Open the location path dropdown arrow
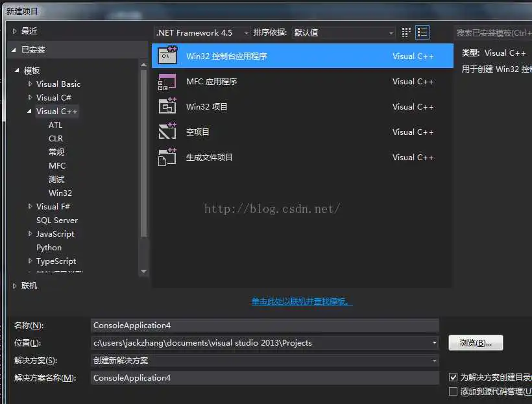This screenshot has height=404, width=532. pyautogui.click(x=434, y=343)
